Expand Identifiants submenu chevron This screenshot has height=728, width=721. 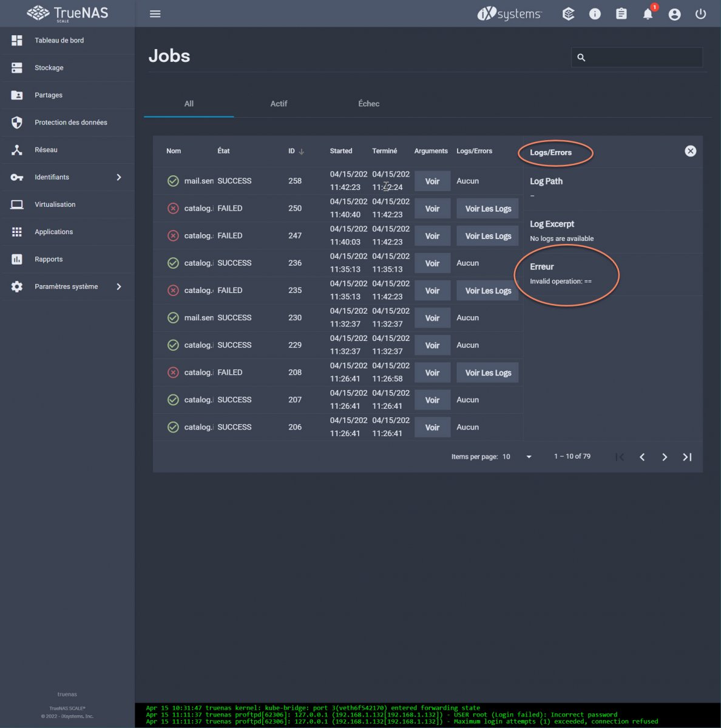(x=119, y=177)
